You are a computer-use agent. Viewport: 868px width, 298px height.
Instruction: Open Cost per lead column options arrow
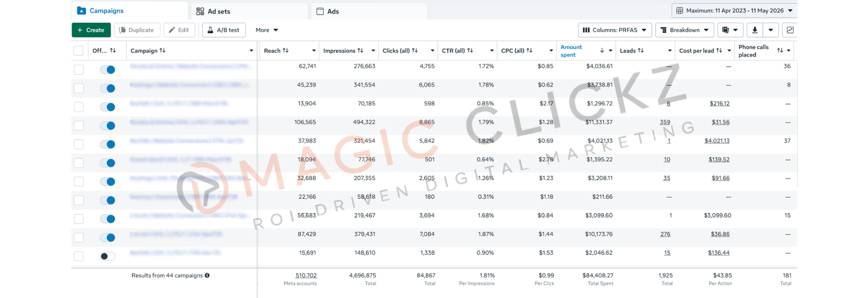[729, 51]
